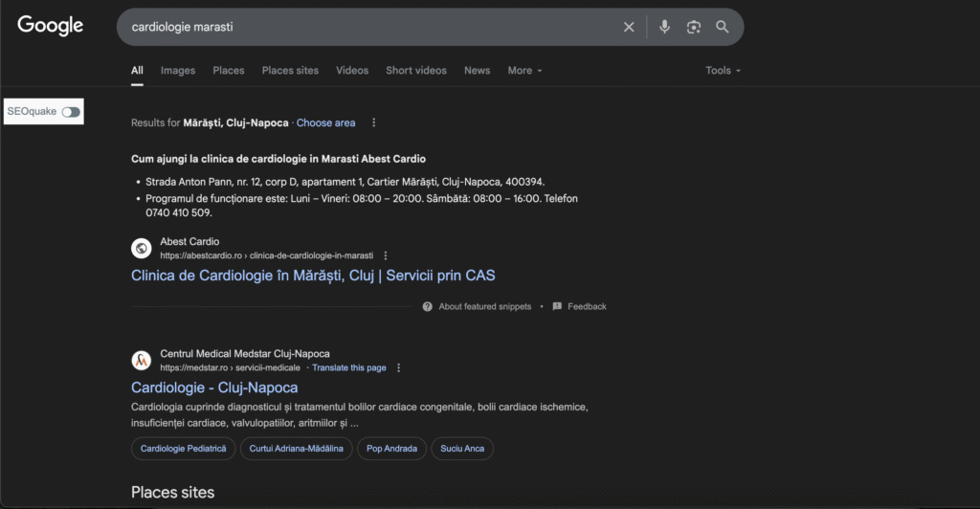980x509 pixels.
Task: Open the Tools dropdown
Action: coord(723,71)
